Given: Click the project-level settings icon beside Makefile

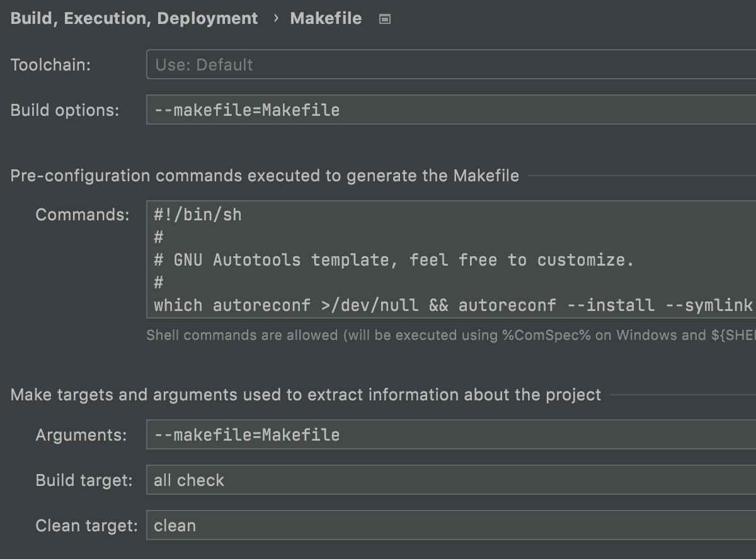Looking at the screenshot, I should pos(384,18).
